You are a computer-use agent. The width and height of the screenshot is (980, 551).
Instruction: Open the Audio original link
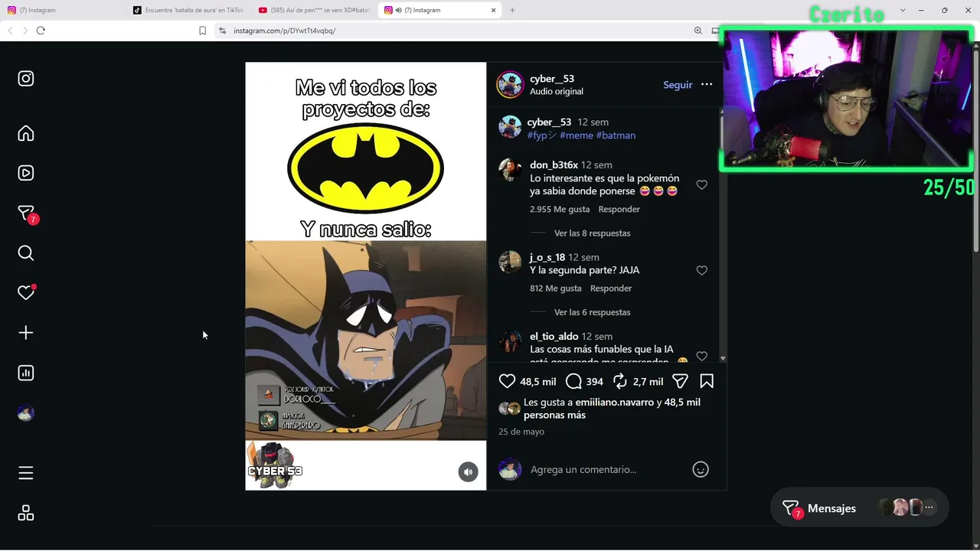click(557, 92)
